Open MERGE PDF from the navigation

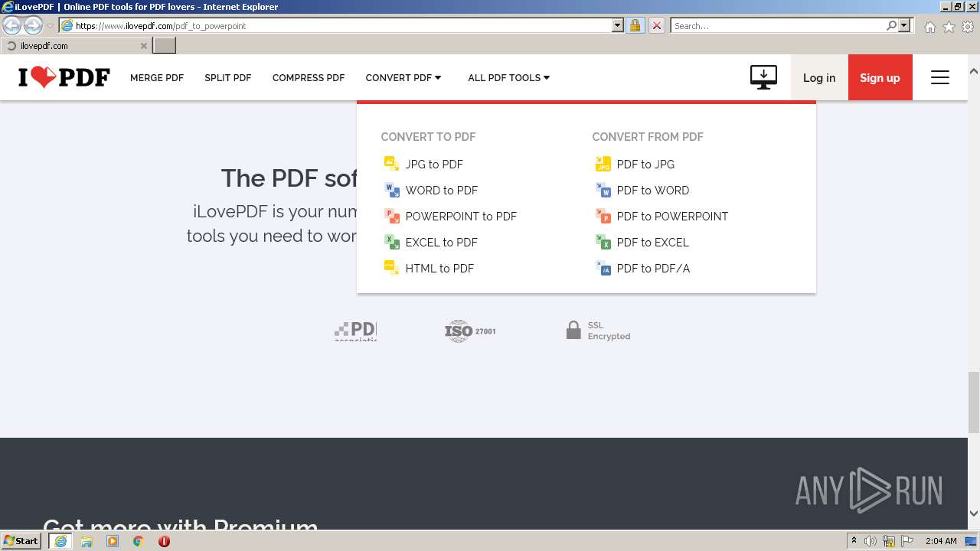pyautogui.click(x=157, y=77)
